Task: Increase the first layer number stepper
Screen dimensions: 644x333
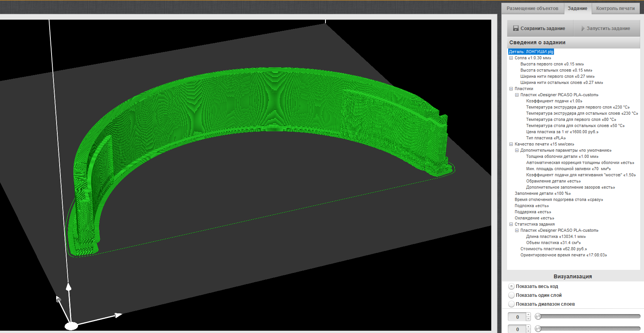Action: (x=528, y=315)
